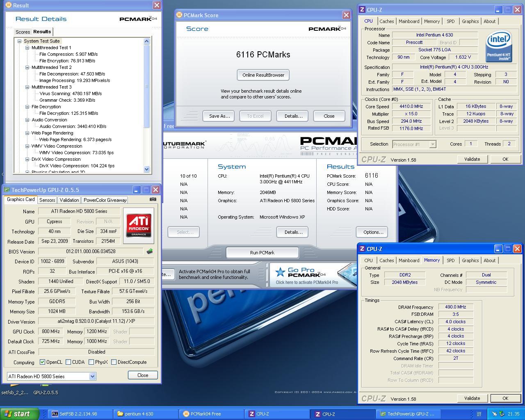The height and width of the screenshot is (420, 525).
Task: Click Options... under PCMark Results
Action: pos(373,232)
